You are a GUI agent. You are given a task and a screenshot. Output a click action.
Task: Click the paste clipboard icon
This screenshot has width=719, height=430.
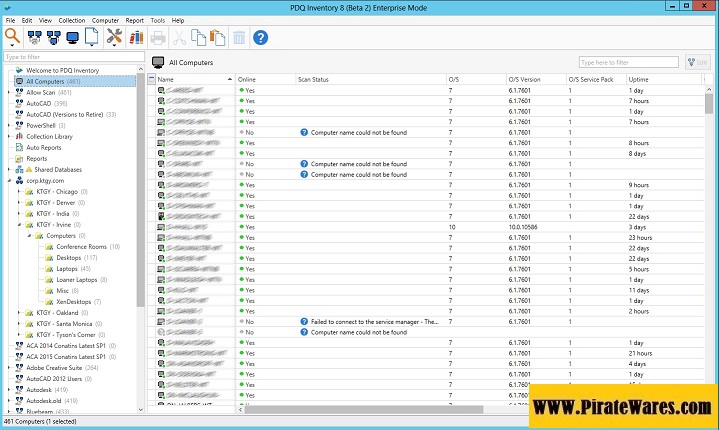tap(217, 37)
